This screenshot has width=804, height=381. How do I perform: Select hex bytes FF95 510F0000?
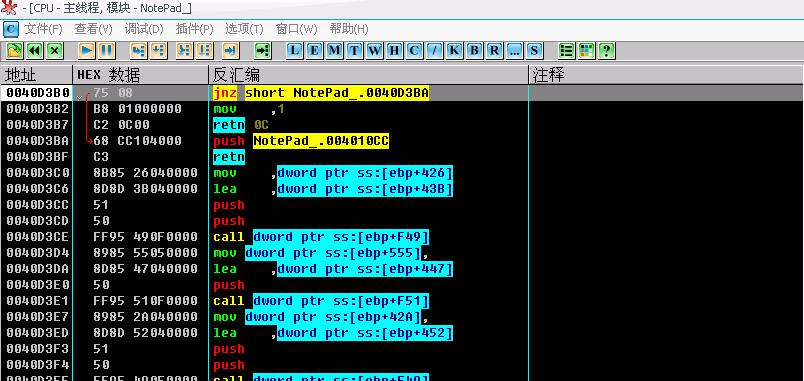click(146, 300)
